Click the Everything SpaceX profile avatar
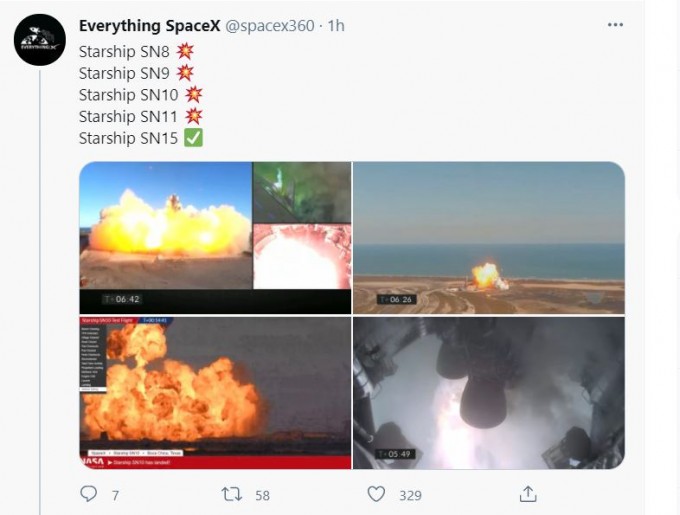 tap(40, 40)
